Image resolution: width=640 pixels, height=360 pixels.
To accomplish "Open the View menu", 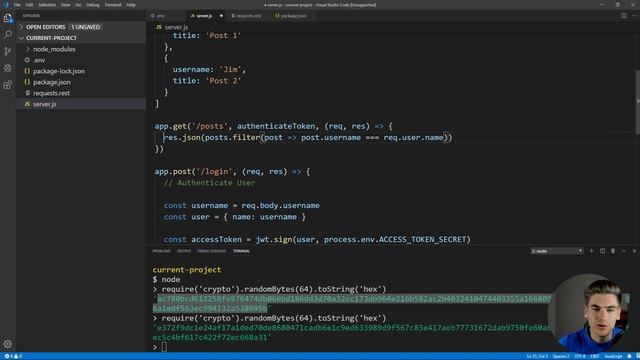I will click(66, 5).
